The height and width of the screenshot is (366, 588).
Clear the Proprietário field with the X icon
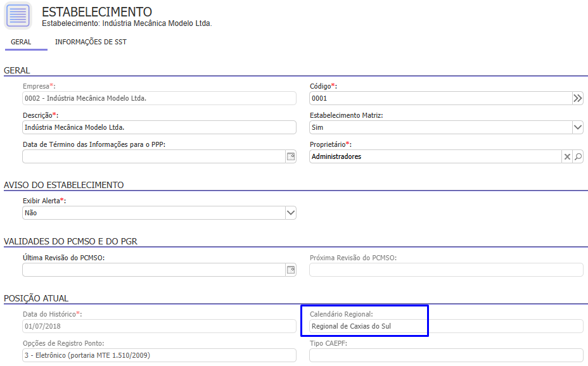click(567, 156)
